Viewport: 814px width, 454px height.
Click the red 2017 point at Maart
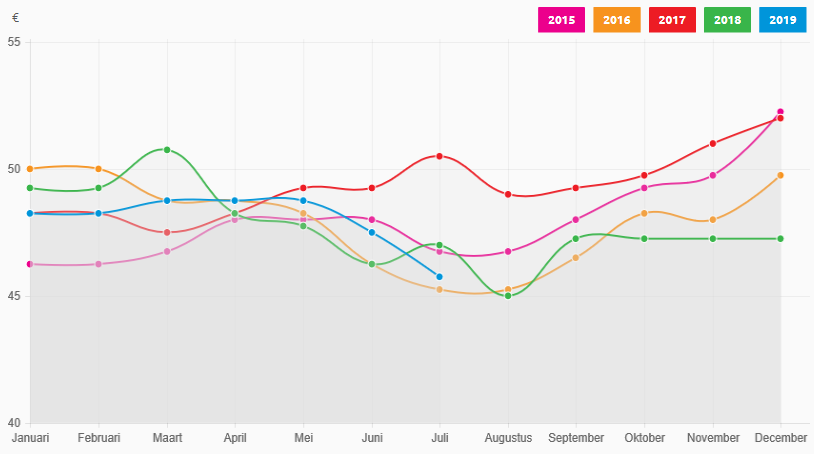click(x=167, y=232)
